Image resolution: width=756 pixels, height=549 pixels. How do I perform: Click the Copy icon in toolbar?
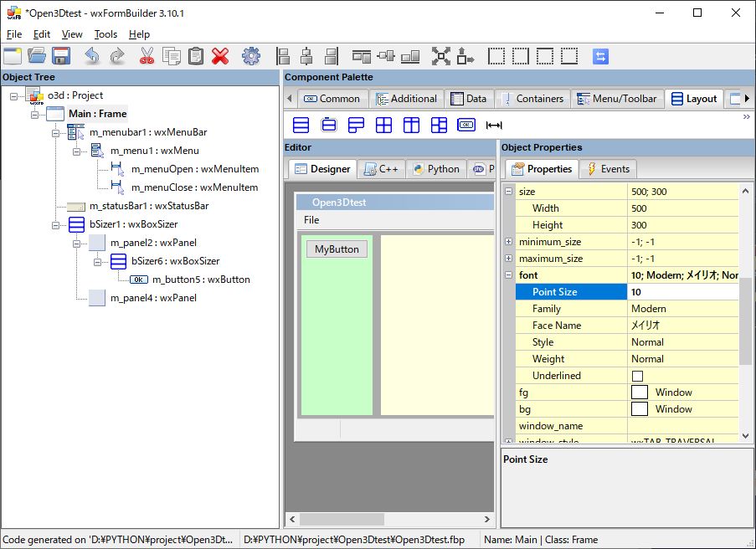[x=171, y=56]
